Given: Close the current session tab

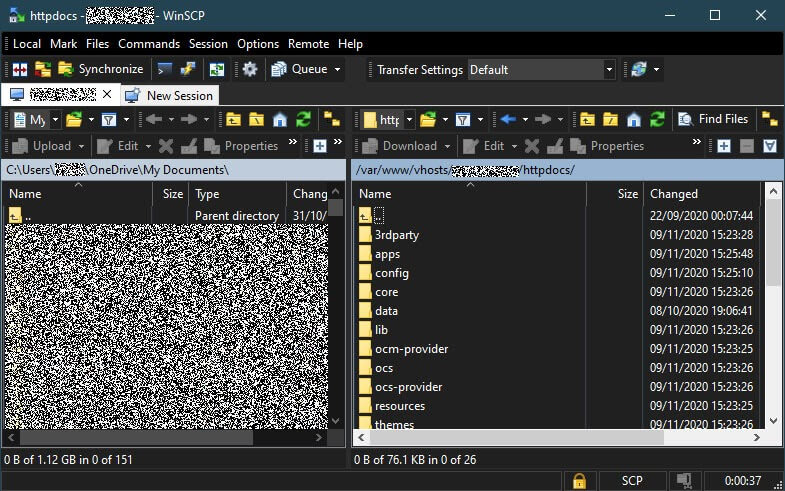Looking at the screenshot, I should (107, 94).
